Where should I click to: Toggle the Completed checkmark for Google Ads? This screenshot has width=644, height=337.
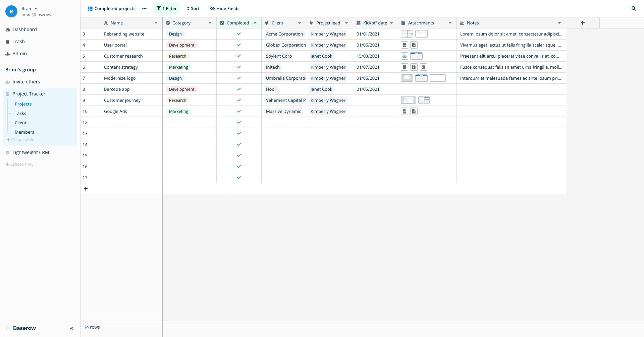click(239, 111)
